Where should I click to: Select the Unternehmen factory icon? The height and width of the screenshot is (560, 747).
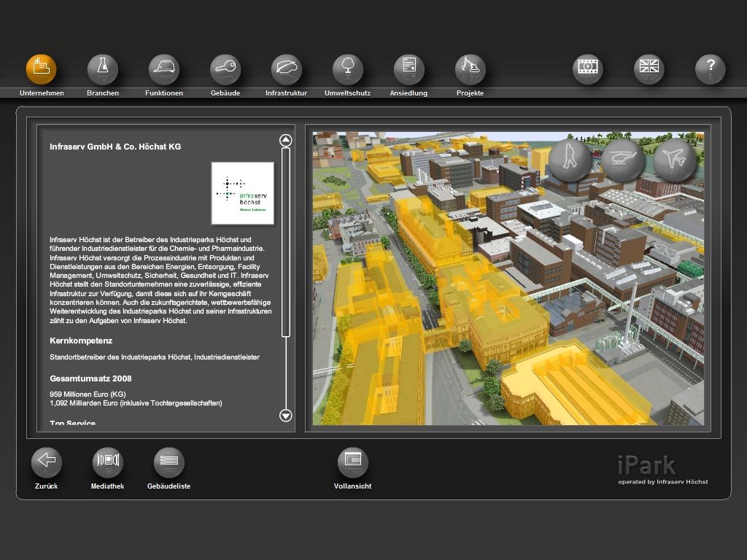tap(42, 69)
